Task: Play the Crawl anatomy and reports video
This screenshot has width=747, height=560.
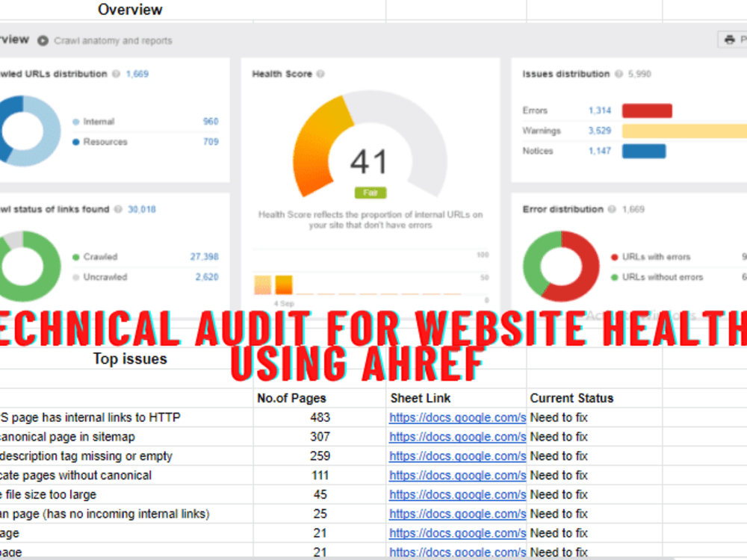Action: tap(43, 40)
